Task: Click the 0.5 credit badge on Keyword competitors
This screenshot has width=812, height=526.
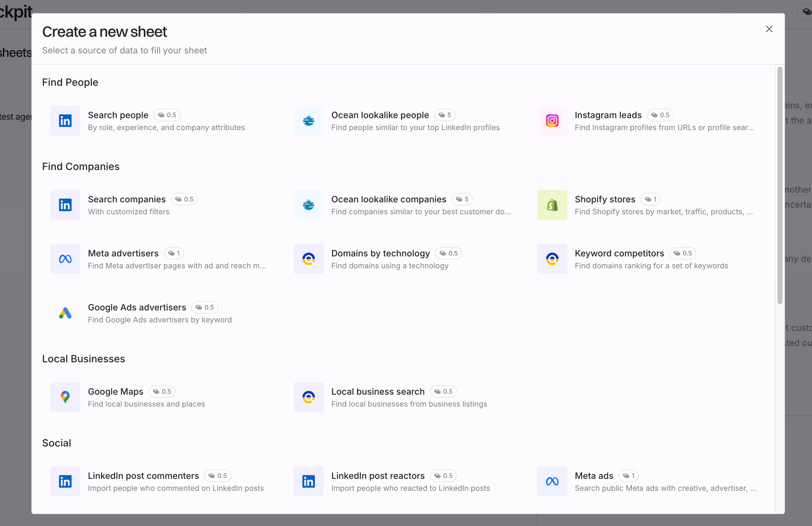Action: click(x=683, y=253)
